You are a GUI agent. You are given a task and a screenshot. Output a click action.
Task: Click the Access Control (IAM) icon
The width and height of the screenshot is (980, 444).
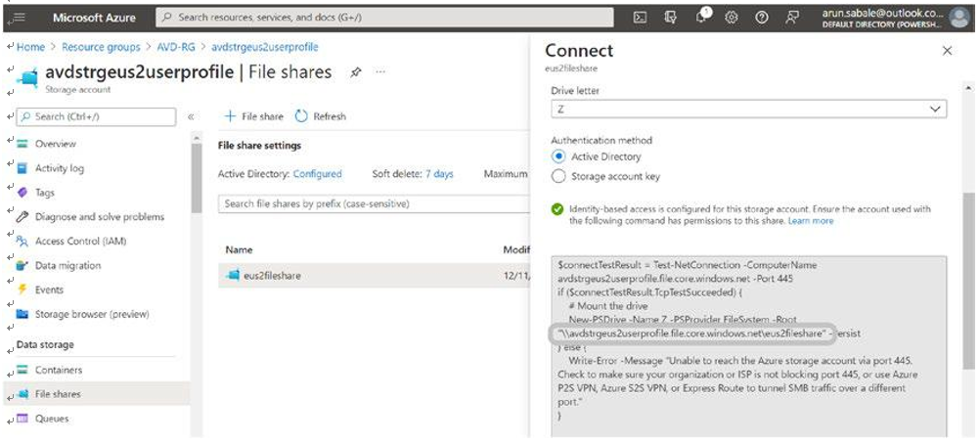tap(22, 242)
